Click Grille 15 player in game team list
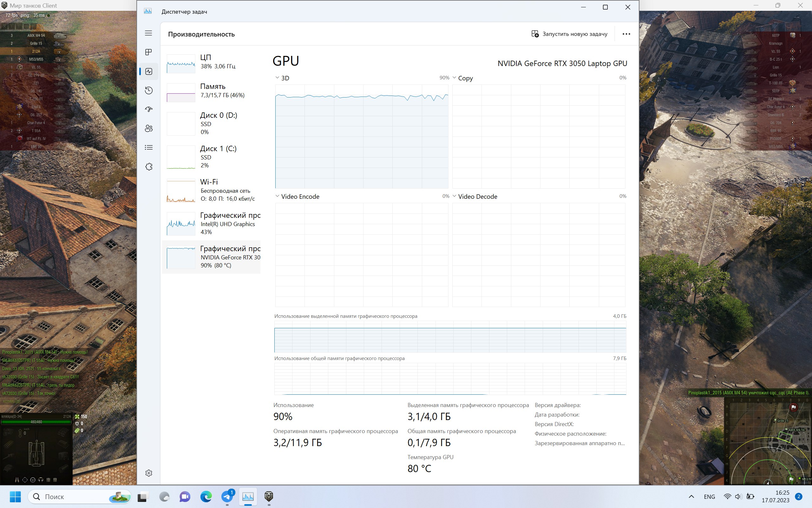The image size is (812, 508). (37, 43)
